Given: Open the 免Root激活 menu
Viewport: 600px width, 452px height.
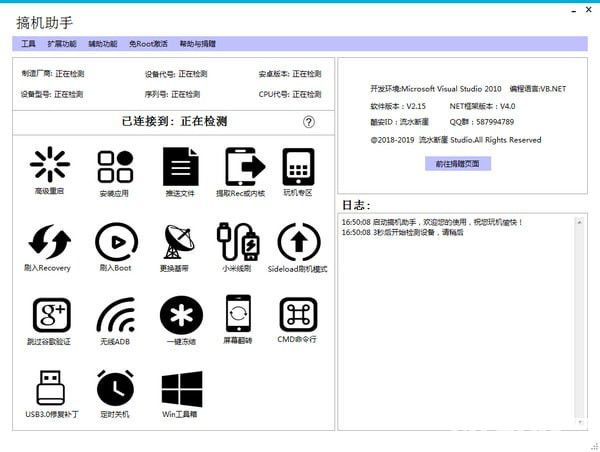Looking at the screenshot, I should pos(148,44).
